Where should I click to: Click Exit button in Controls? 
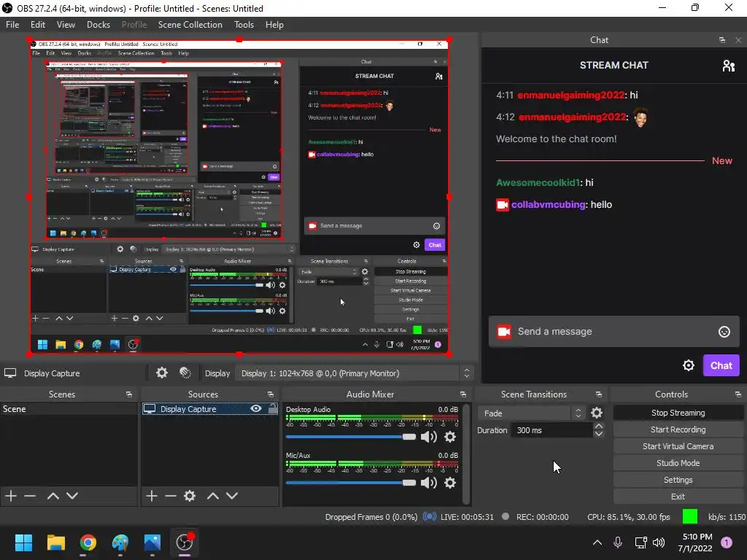point(678,497)
